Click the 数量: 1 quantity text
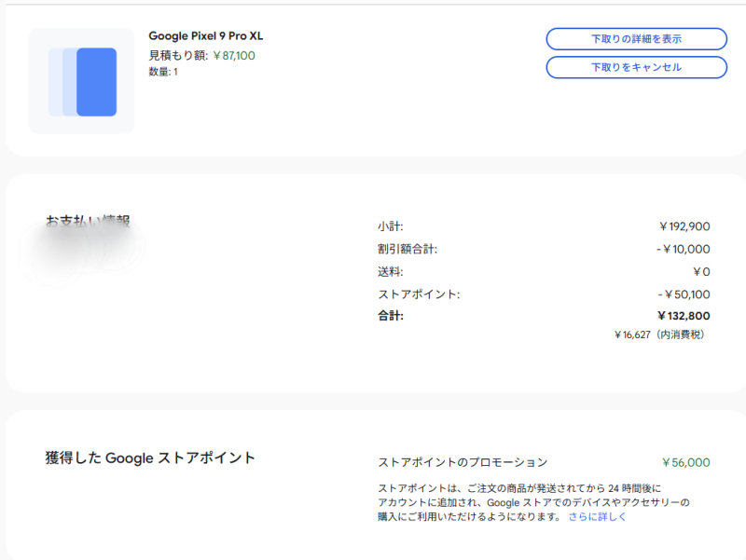The image size is (746, 560). 163,72
